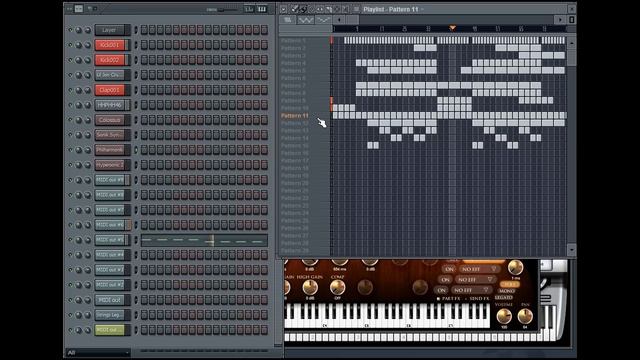Select the pencil draw tool in playlist

tap(294, 9)
